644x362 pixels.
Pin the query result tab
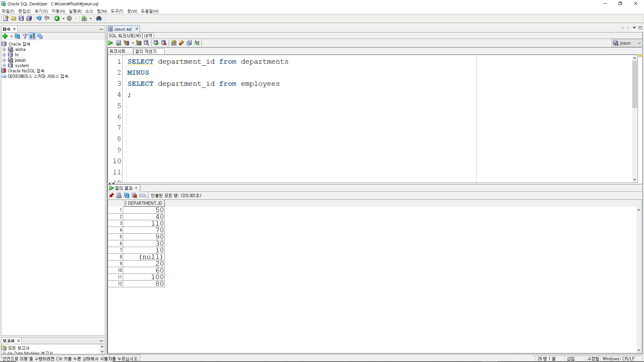111,195
